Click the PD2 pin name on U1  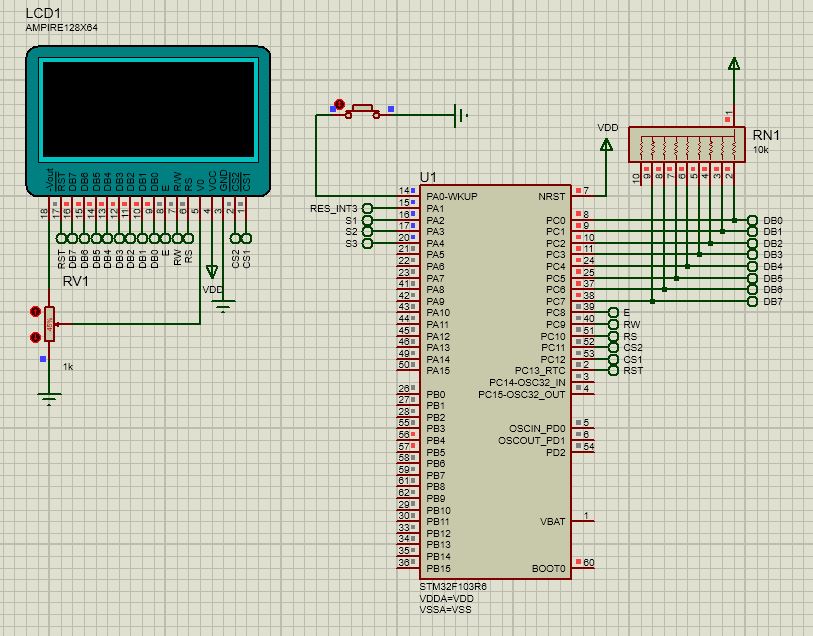pyautogui.click(x=556, y=453)
